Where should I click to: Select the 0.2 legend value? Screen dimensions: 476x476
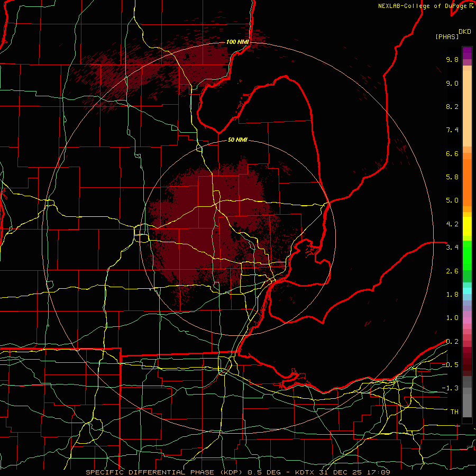tap(452, 342)
